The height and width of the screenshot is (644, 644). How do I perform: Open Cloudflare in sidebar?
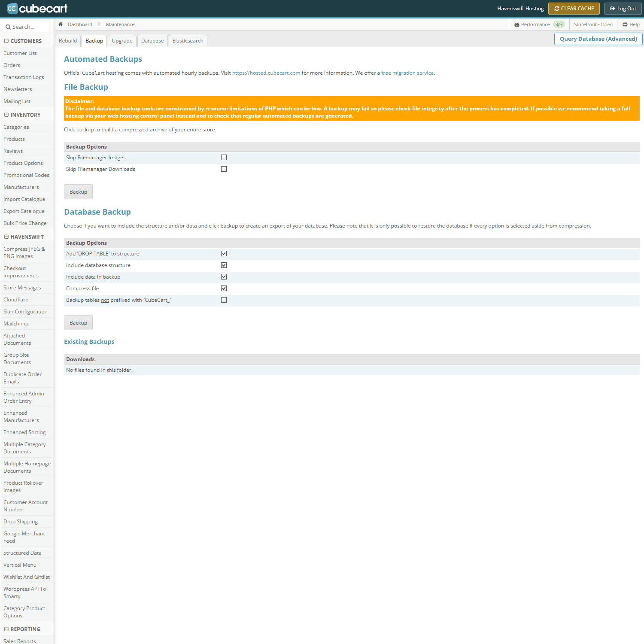point(27,300)
